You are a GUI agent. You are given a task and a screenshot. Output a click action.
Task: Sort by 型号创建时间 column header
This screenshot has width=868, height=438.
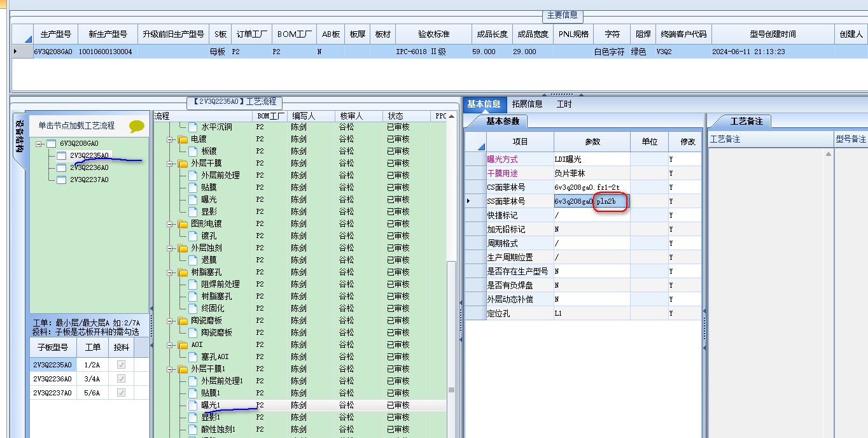773,34
